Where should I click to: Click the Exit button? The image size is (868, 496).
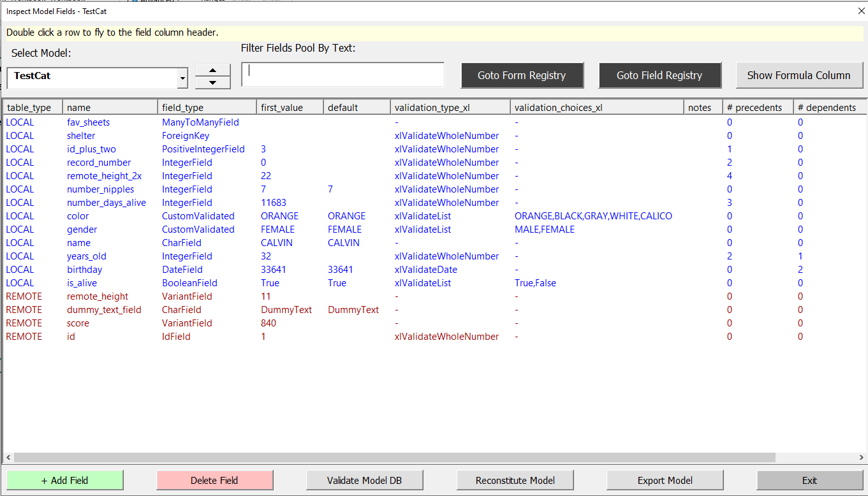click(x=810, y=480)
